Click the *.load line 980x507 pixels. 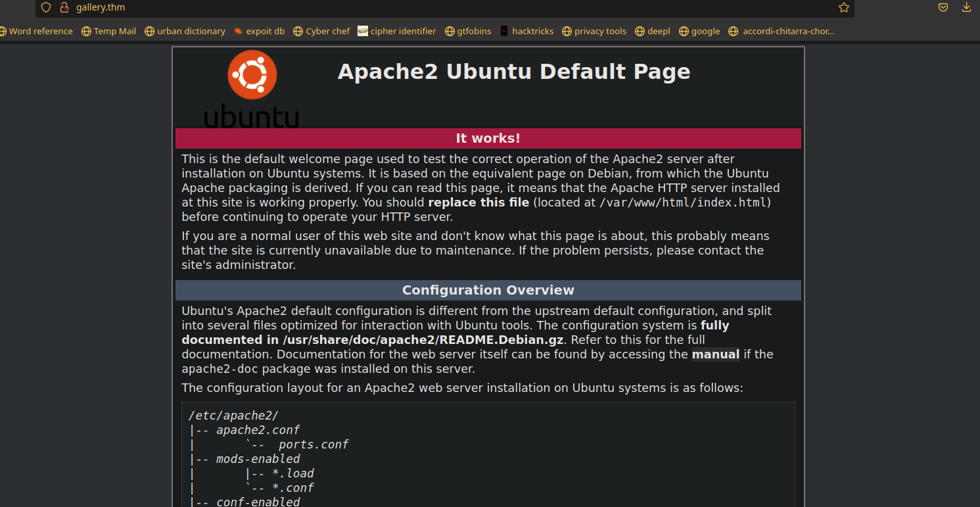pos(293,473)
